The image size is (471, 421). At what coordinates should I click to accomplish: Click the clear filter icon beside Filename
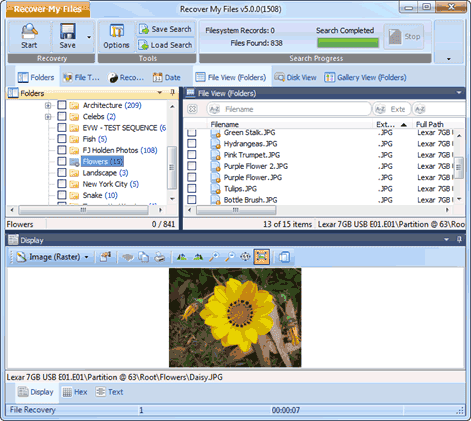(193, 109)
